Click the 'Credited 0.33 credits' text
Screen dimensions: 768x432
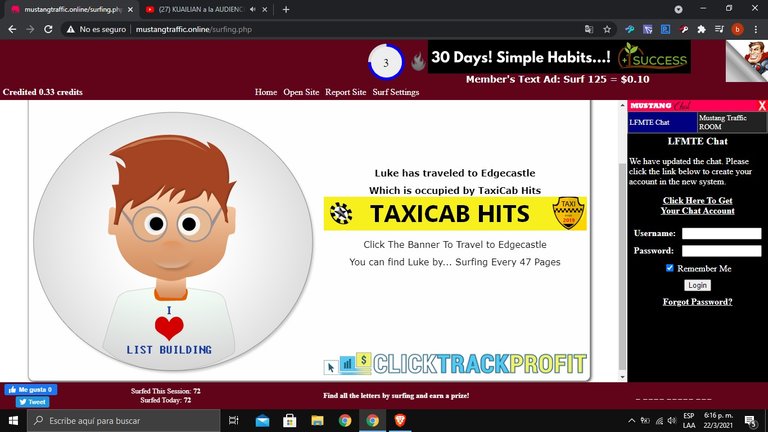tap(43, 92)
